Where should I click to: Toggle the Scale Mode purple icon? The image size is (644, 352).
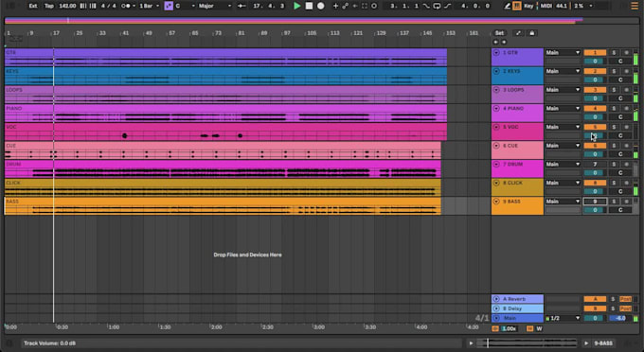tap(169, 6)
